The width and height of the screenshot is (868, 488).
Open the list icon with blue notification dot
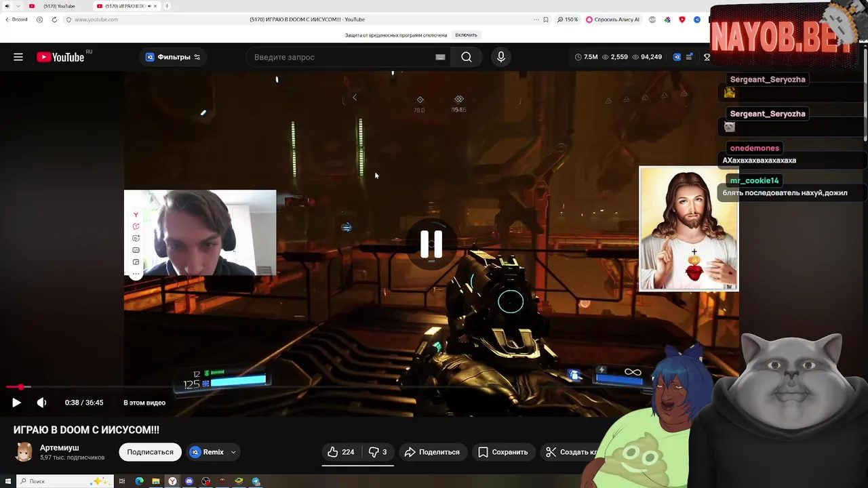coord(690,57)
